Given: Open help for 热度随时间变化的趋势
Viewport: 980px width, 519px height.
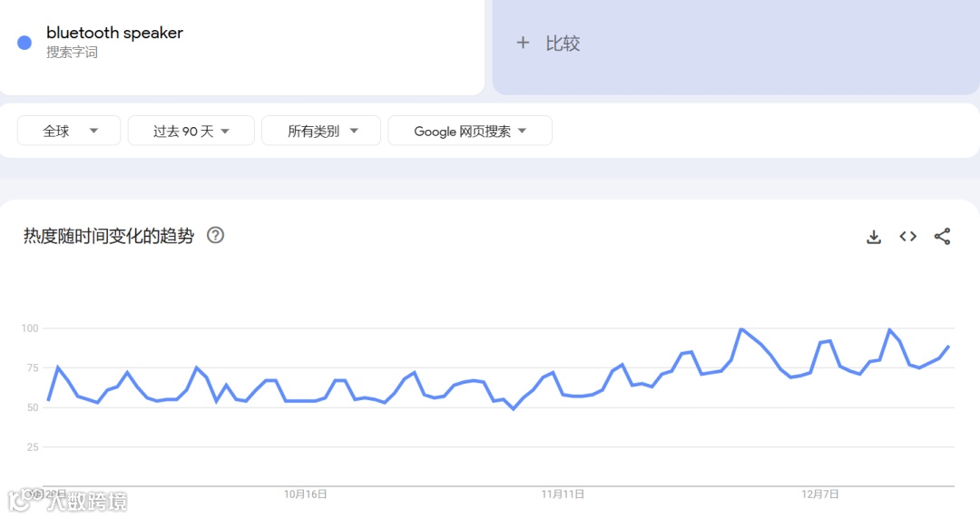Looking at the screenshot, I should 216,235.
